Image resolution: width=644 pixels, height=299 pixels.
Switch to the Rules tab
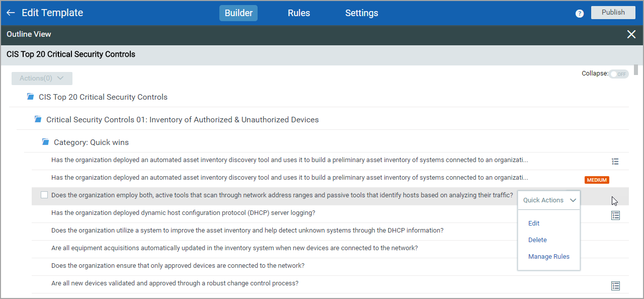point(299,13)
